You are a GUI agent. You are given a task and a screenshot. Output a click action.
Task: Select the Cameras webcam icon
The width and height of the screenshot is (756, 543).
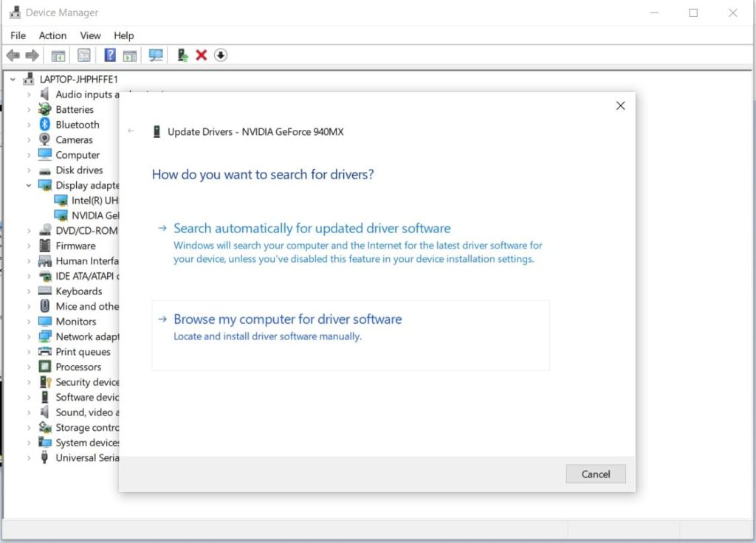[44, 139]
